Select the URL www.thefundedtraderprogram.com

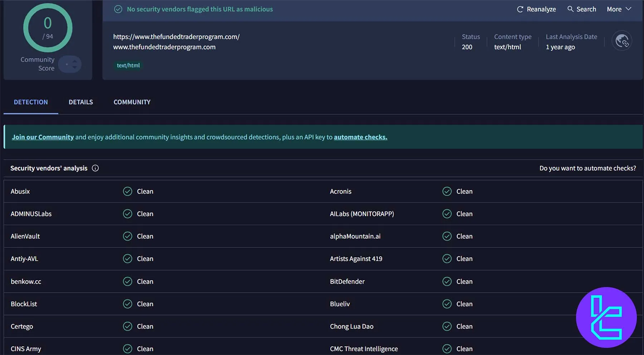(x=164, y=47)
